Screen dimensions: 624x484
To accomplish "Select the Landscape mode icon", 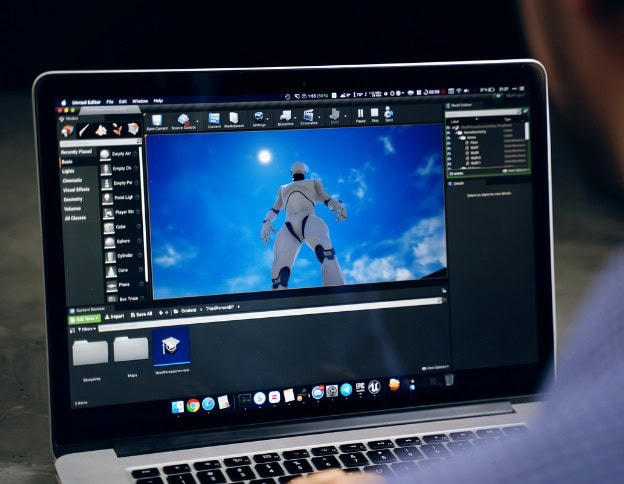I will (101, 130).
